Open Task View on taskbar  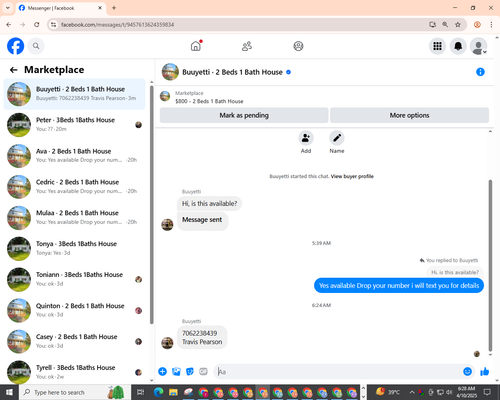[x=141, y=392]
